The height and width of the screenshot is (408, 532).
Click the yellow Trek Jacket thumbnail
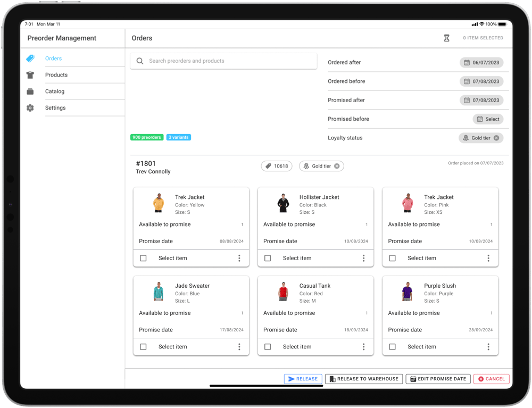tap(159, 203)
